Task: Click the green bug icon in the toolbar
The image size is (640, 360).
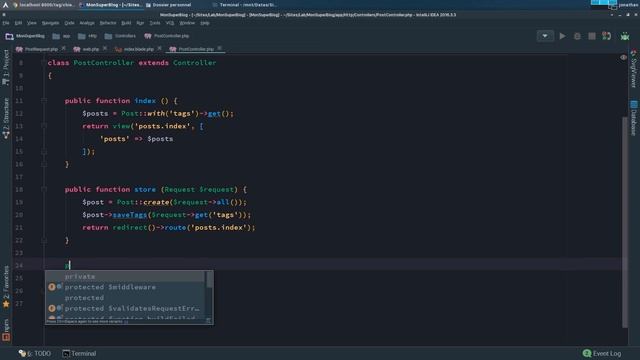Action: click(x=625, y=36)
